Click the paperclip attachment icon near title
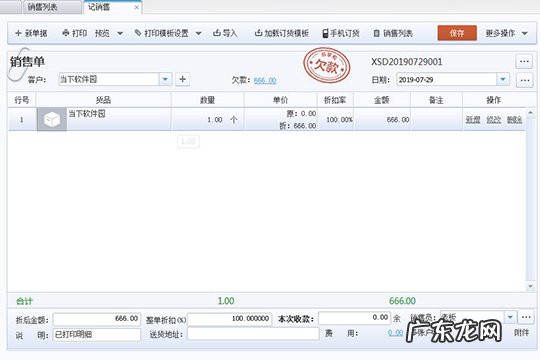 pos(19,64)
